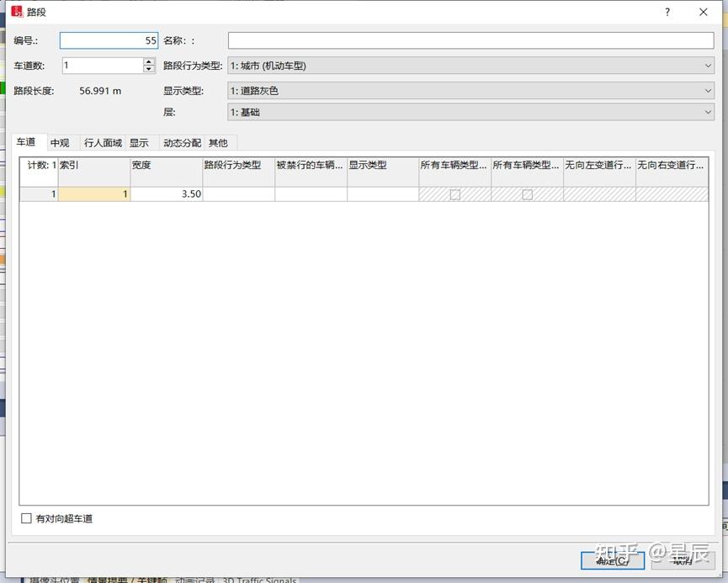Screen dimensions: 728x583
Task: Select the 车道 tab
Action: 27,142
